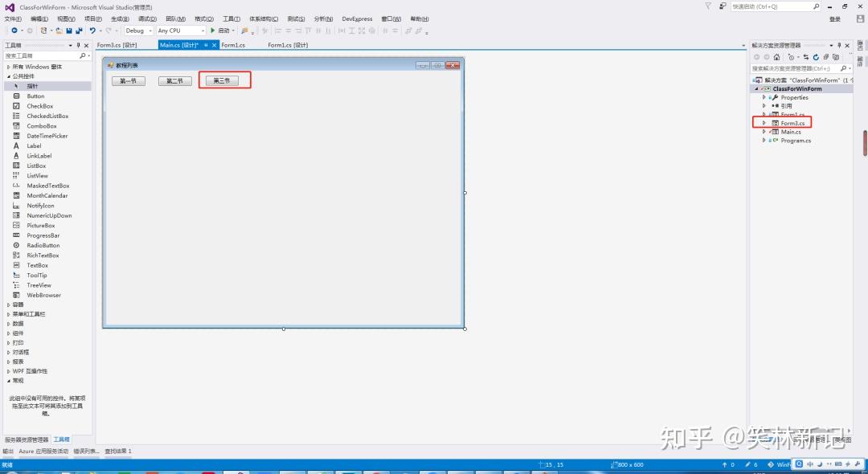868x474 pixels.
Task: Open the 输出 panel tab
Action: click(x=8, y=452)
